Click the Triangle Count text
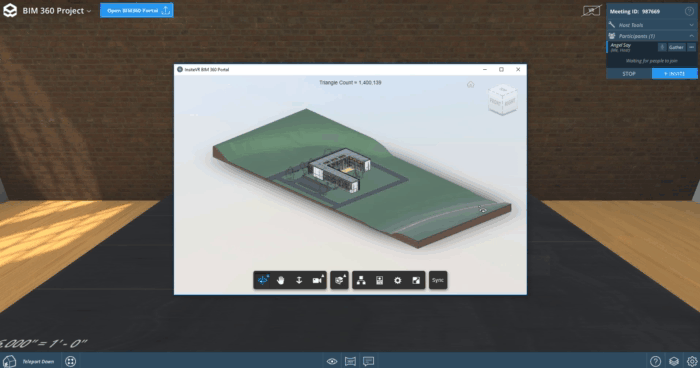 pos(350,83)
